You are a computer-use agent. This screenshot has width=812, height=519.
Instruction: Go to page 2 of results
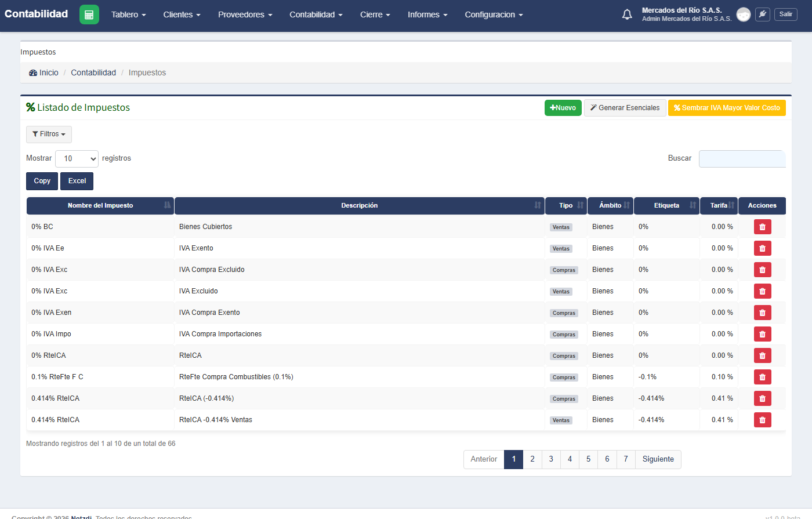point(532,459)
